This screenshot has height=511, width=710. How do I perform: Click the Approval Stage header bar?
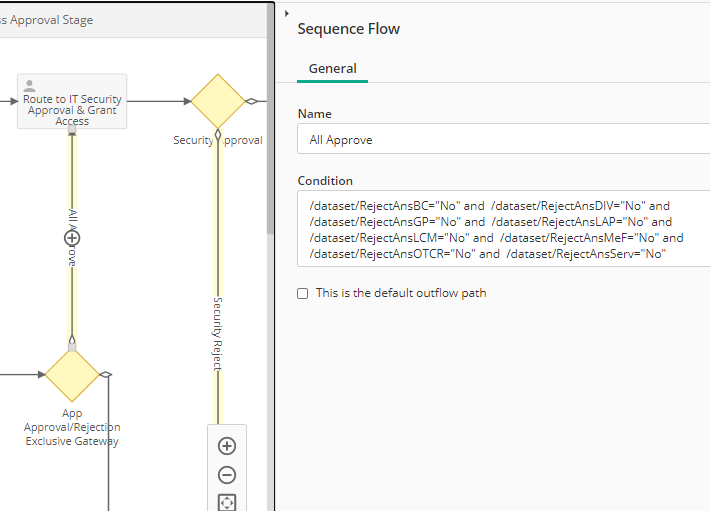click(130, 20)
